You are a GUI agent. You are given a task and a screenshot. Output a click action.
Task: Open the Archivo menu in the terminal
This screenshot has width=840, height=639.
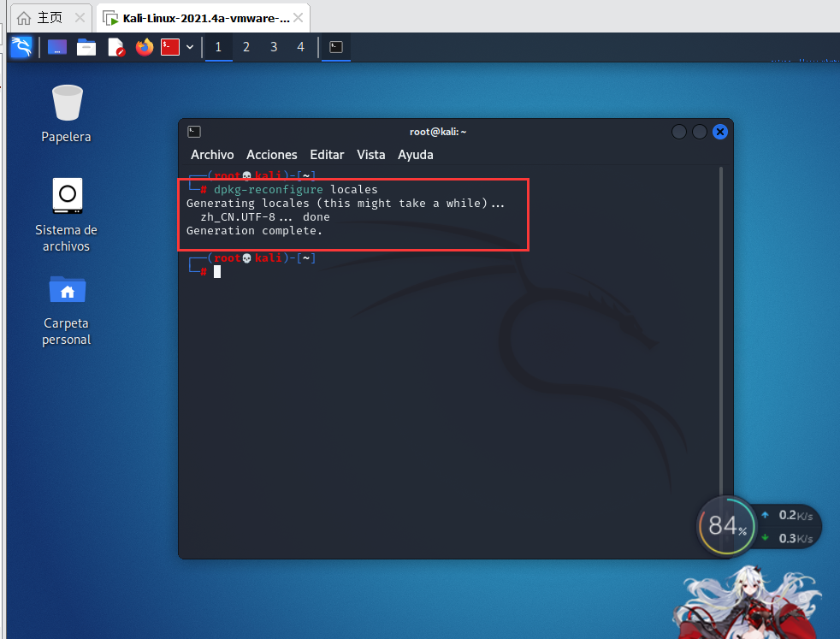[x=211, y=155]
